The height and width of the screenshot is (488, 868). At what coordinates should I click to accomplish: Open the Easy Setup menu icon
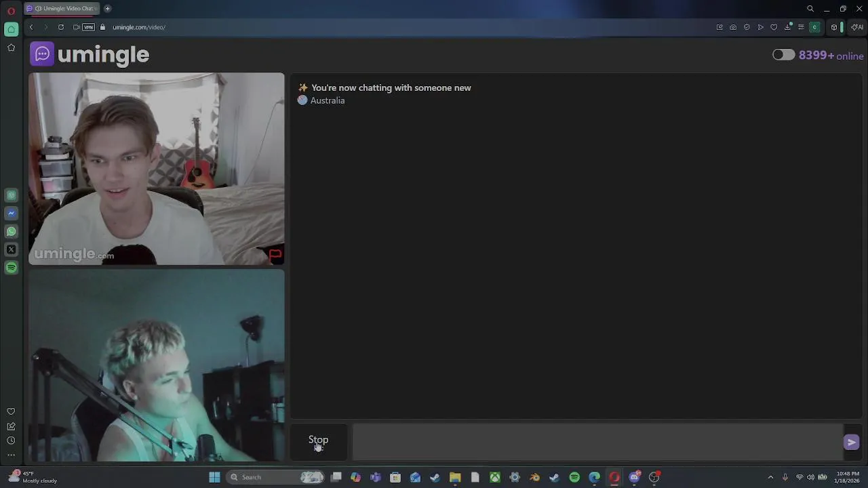(801, 27)
